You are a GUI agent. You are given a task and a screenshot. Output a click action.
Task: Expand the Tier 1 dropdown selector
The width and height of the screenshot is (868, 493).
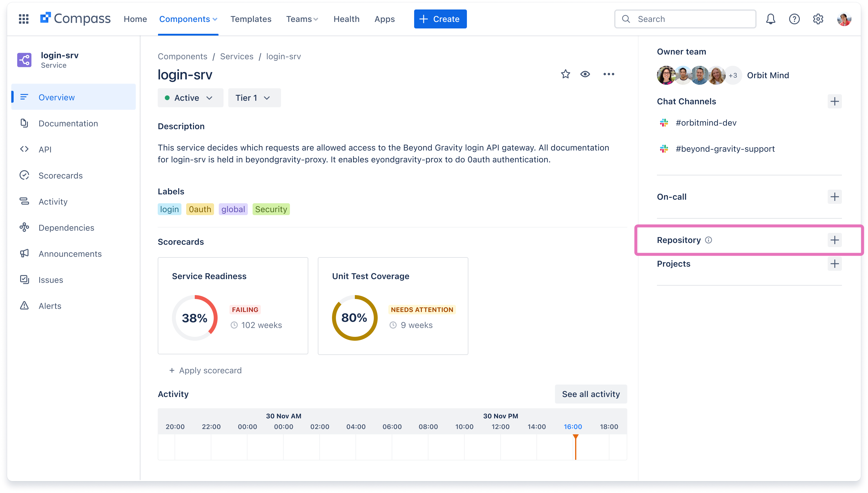[x=251, y=98]
